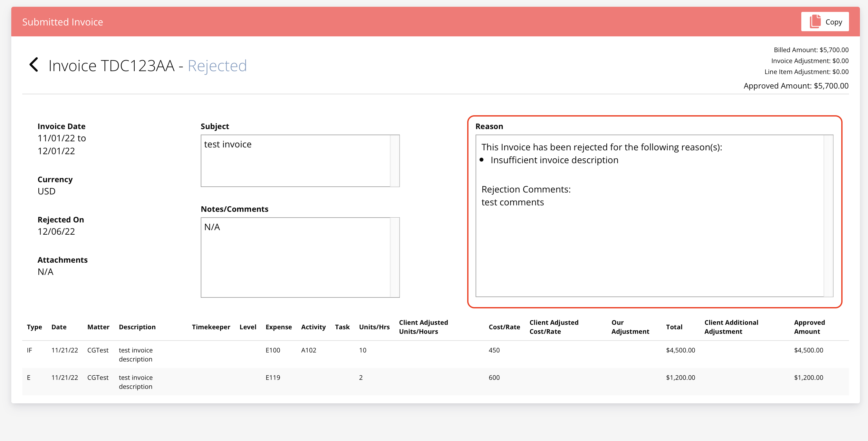
Task: Click the Total column header
Action: [674, 327]
